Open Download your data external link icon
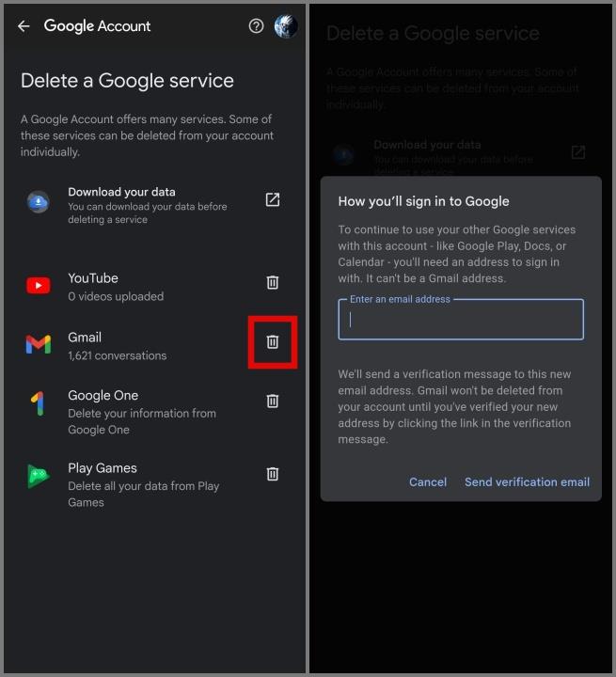This screenshot has width=616, height=677. [273, 200]
